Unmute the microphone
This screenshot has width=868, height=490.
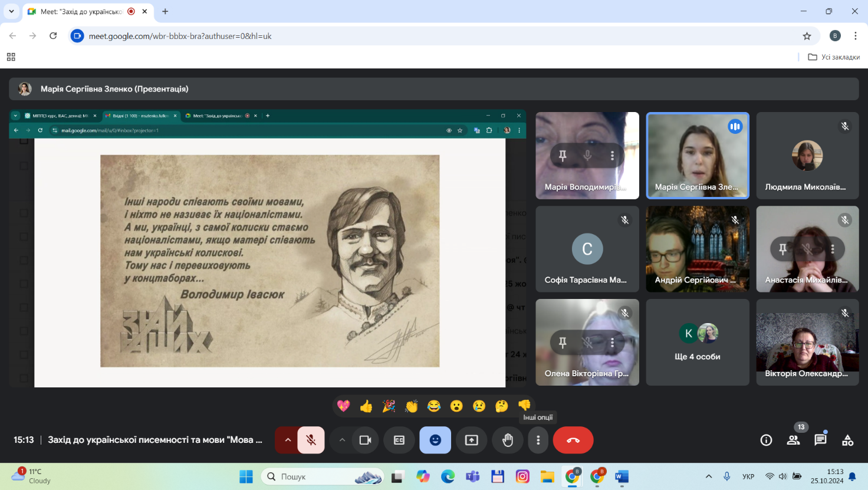[311, 440]
